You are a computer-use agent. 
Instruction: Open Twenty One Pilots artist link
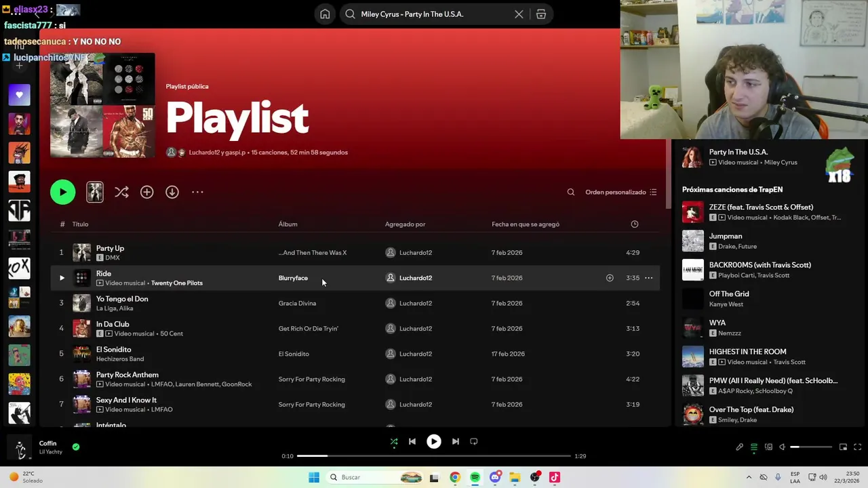(x=177, y=283)
